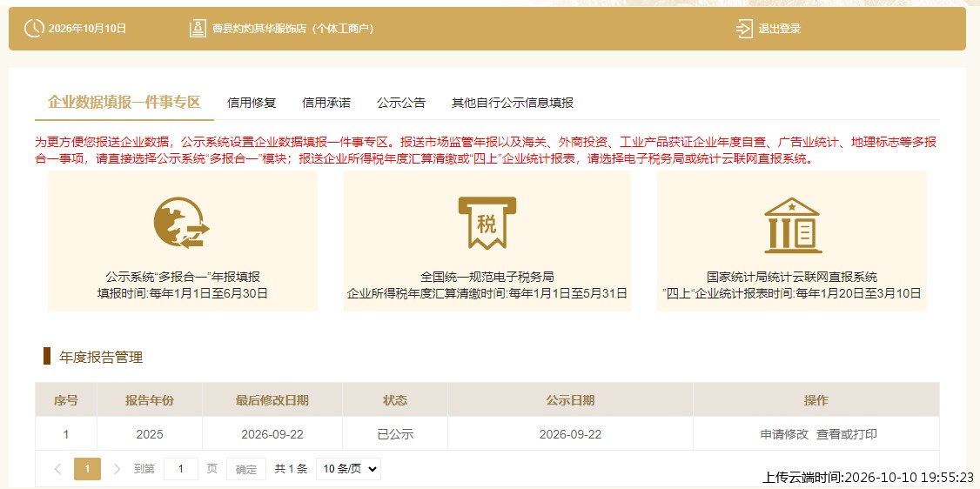Viewport: 980px width, 489px height.
Task: Click 退出登录 to log out
Action: pyautogui.click(x=779, y=29)
